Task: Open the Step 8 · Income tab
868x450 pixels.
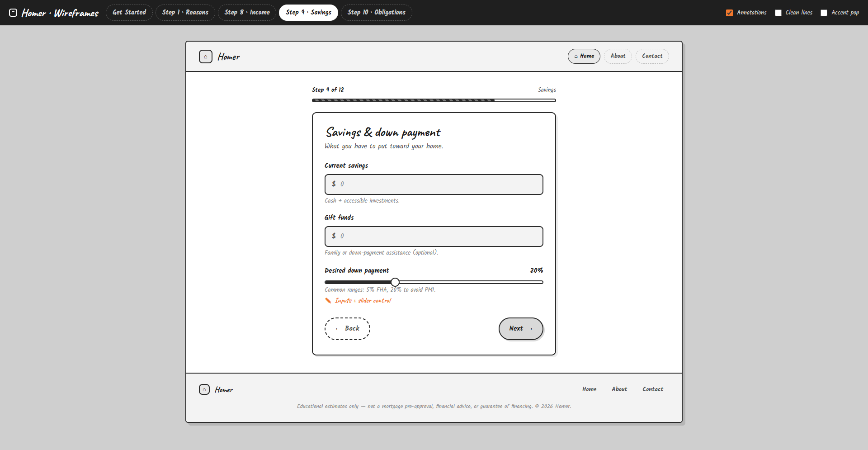Action: (247, 13)
